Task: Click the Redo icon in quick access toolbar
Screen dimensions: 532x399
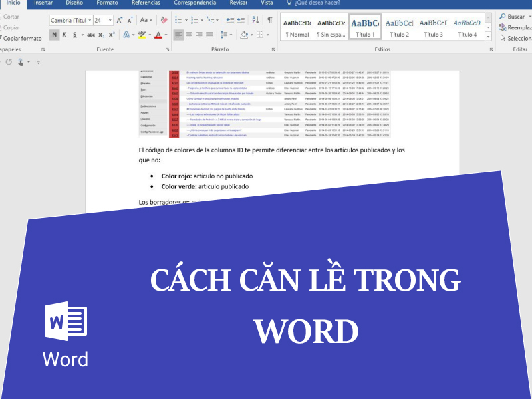Action: [9, 62]
